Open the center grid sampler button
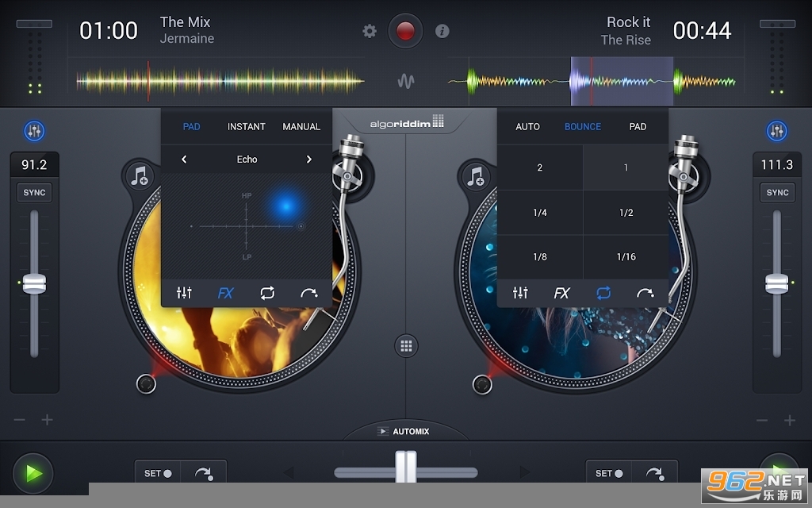Screen dimensions: 812x508 point(406,345)
